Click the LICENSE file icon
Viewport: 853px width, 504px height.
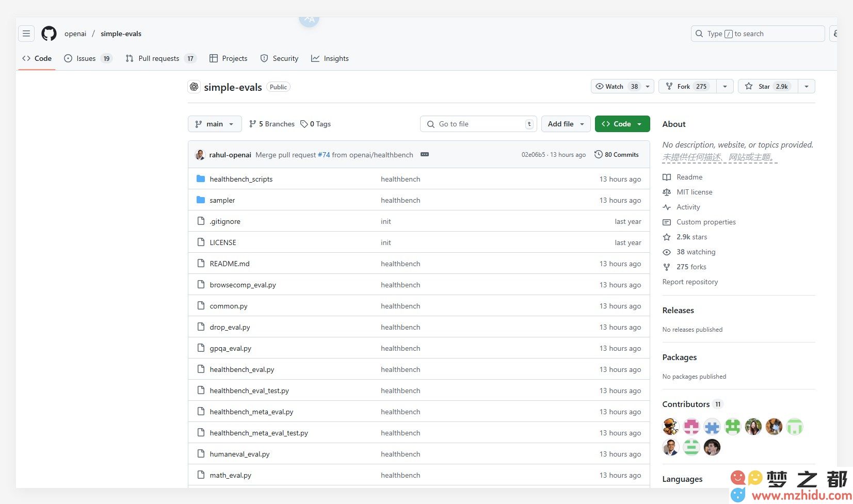(x=201, y=242)
